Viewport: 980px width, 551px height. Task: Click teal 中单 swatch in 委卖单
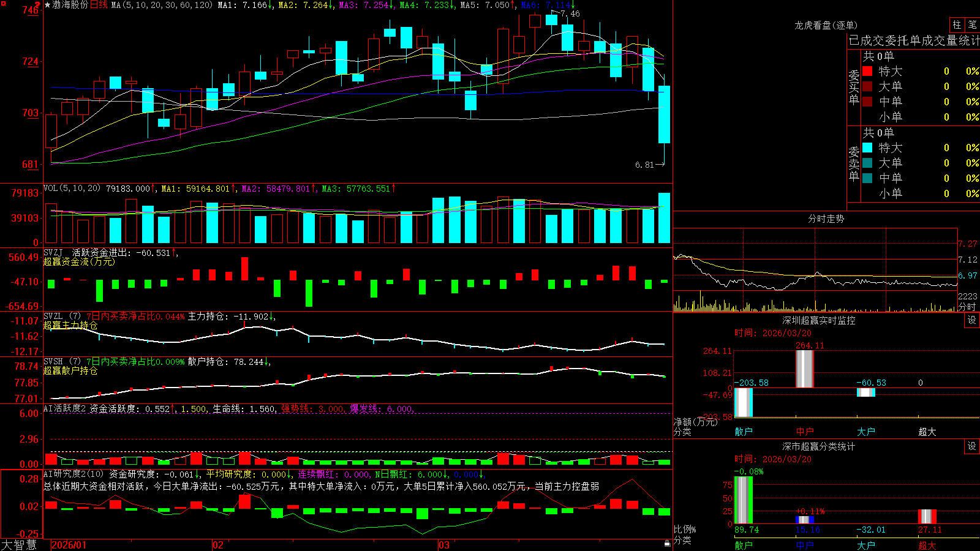click(867, 178)
